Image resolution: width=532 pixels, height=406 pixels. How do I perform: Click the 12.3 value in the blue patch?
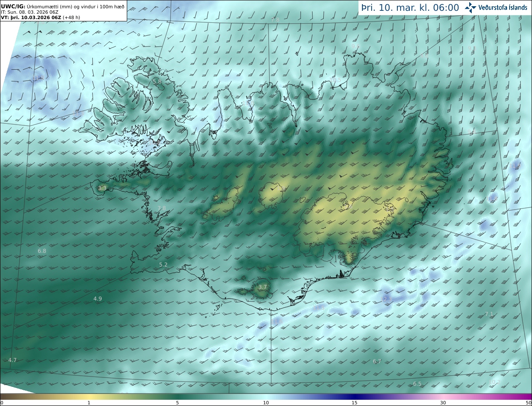pyautogui.click(x=387, y=299)
